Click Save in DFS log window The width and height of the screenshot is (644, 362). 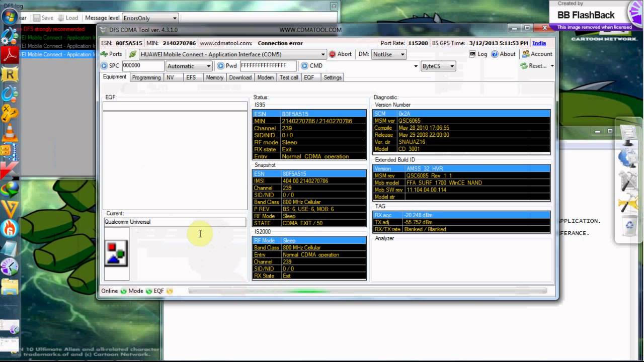click(43, 18)
